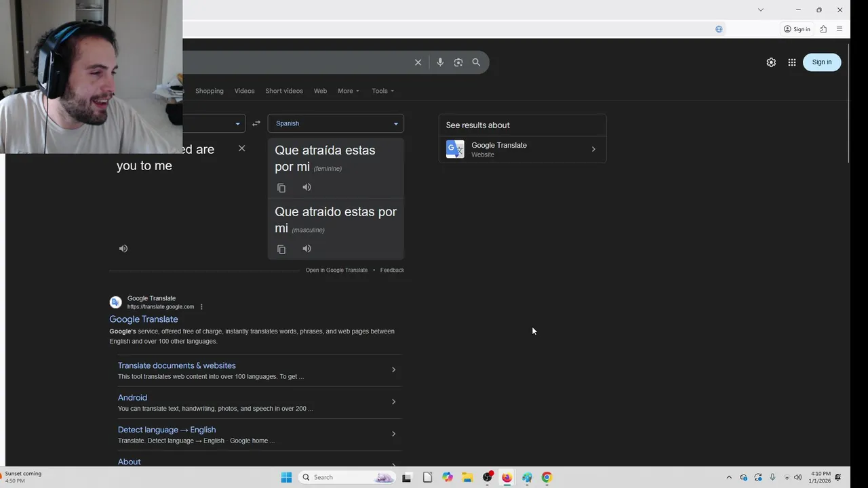Open Detect language → English sitelink
Screen dimensions: 868x488
click(167, 430)
